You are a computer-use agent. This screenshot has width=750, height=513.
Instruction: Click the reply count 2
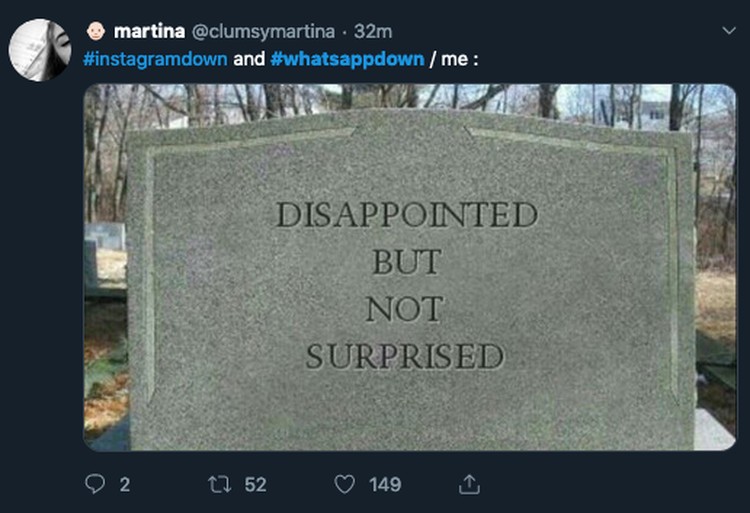coord(125,485)
